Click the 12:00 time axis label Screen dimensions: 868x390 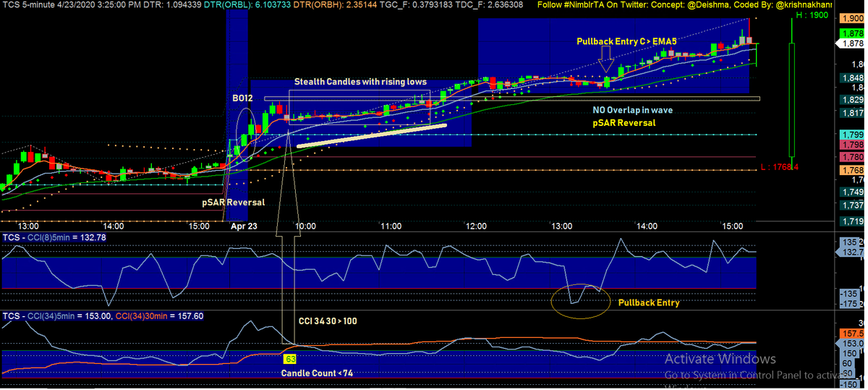point(476,226)
